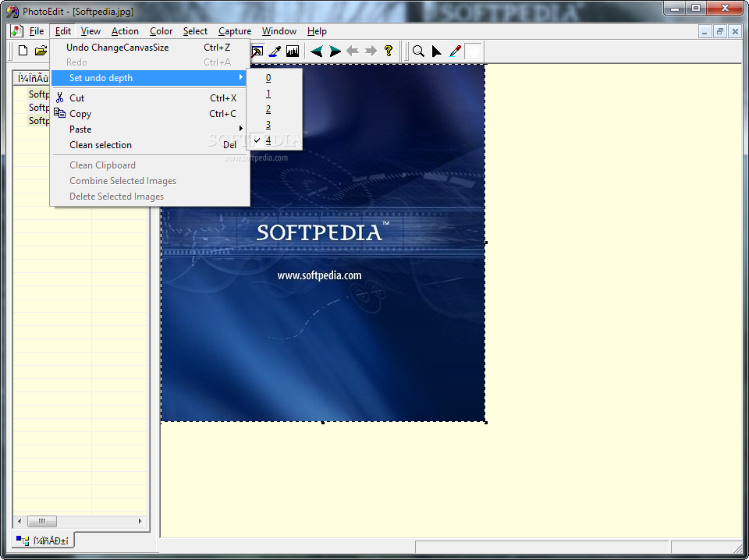749x560 pixels.
Task: Click the left panel scroll-right arrow
Action: click(140, 521)
